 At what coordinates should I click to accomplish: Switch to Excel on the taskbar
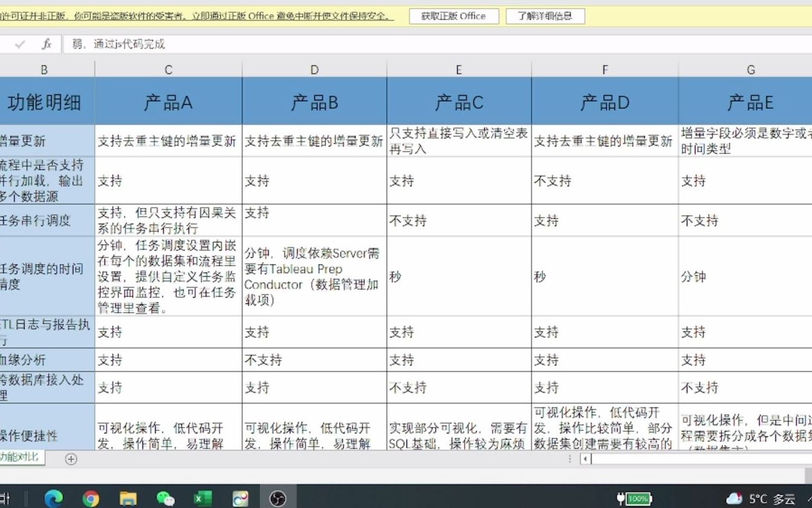tap(203, 498)
